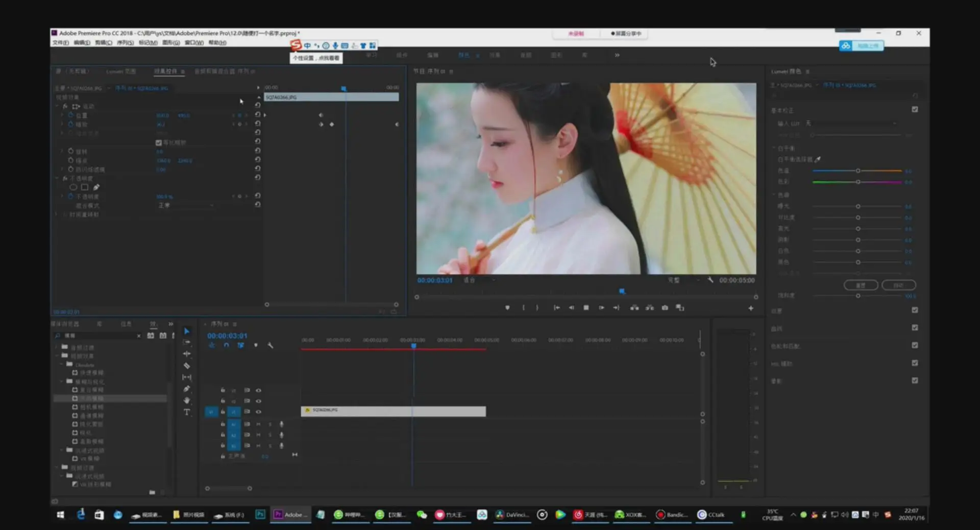980x530 pixels.
Task: Open the workspace overflow chevron menu
Action: coord(617,55)
